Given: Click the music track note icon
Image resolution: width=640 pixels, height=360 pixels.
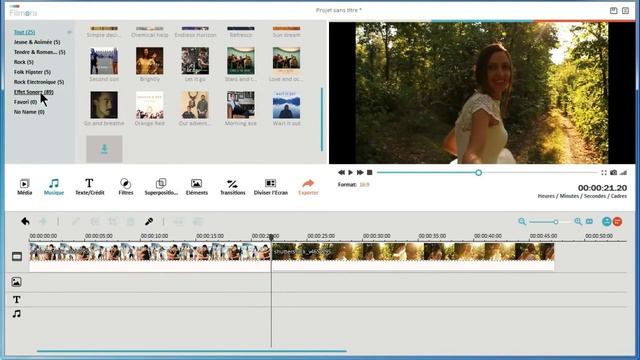Looking at the screenshot, I should 16,314.
